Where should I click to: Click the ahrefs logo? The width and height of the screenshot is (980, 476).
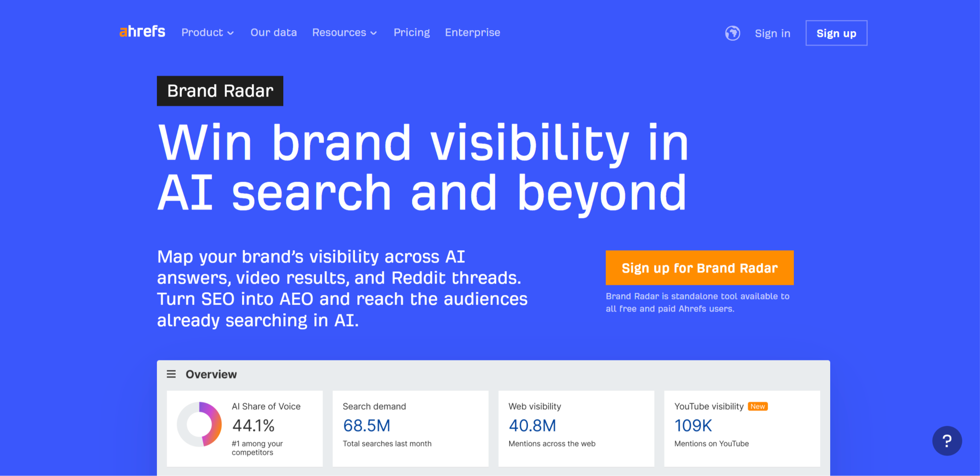(x=142, y=32)
